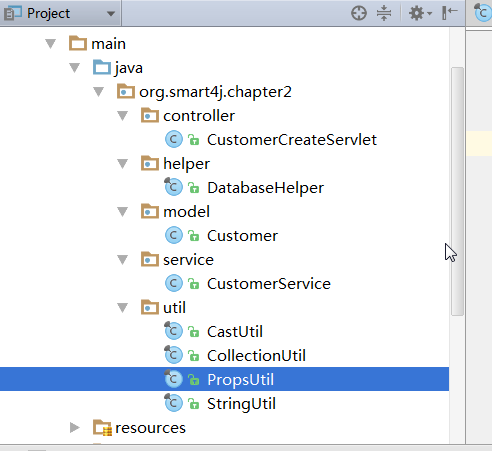This screenshot has height=451, width=492.
Task: Click the main folder label
Action: click(x=108, y=44)
